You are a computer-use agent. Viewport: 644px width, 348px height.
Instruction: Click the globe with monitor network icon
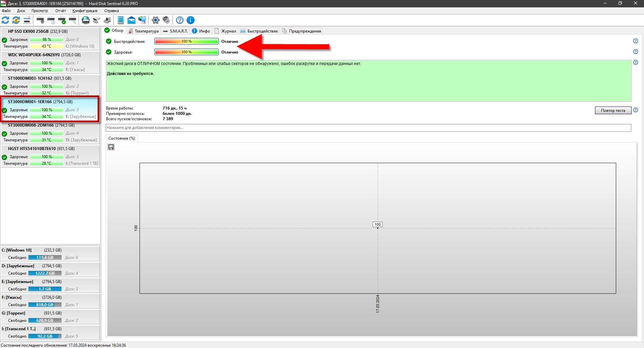point(142,20)
